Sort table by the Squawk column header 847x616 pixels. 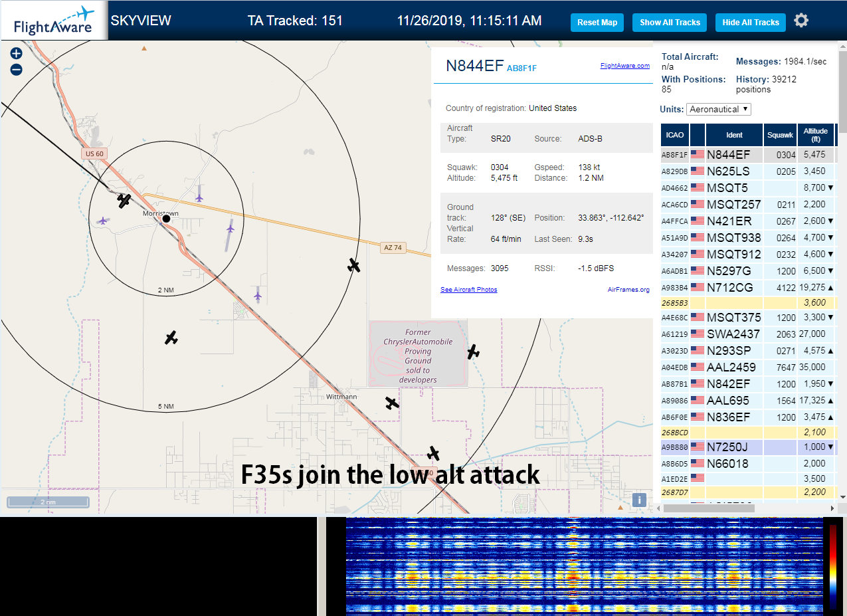780,135
